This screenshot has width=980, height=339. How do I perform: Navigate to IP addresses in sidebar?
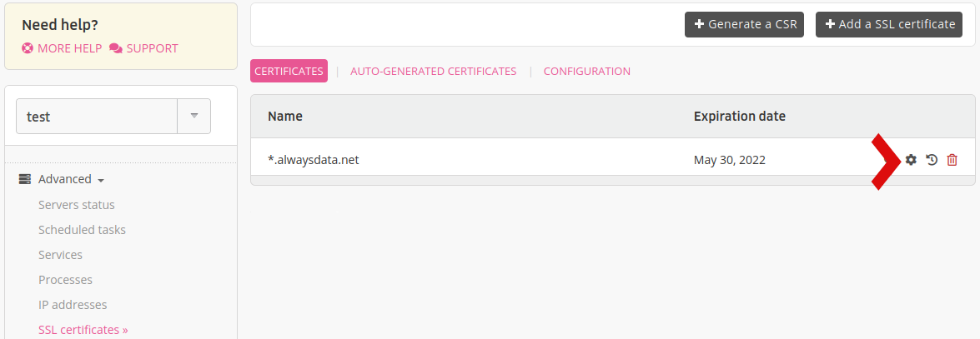[x=73, y=305]
